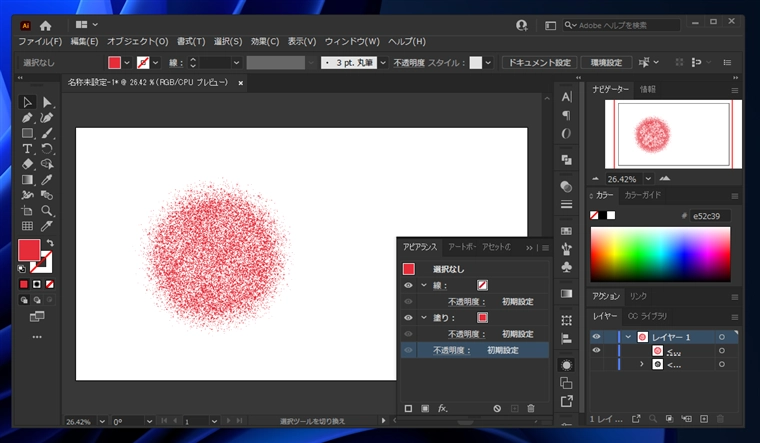Select the Gradient tool
The width and height of the screenshot is (760, 443).
(27, 180)
